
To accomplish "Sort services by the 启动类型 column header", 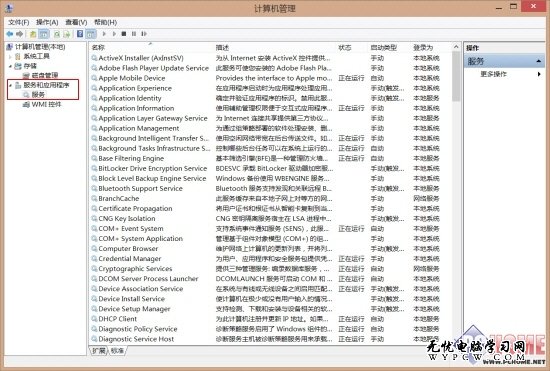I will point(384,48).
